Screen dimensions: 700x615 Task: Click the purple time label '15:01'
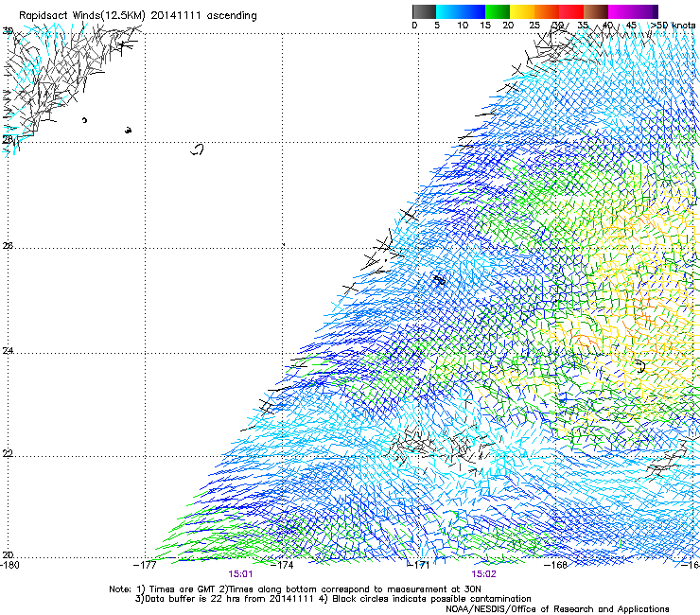click(240, 574)
